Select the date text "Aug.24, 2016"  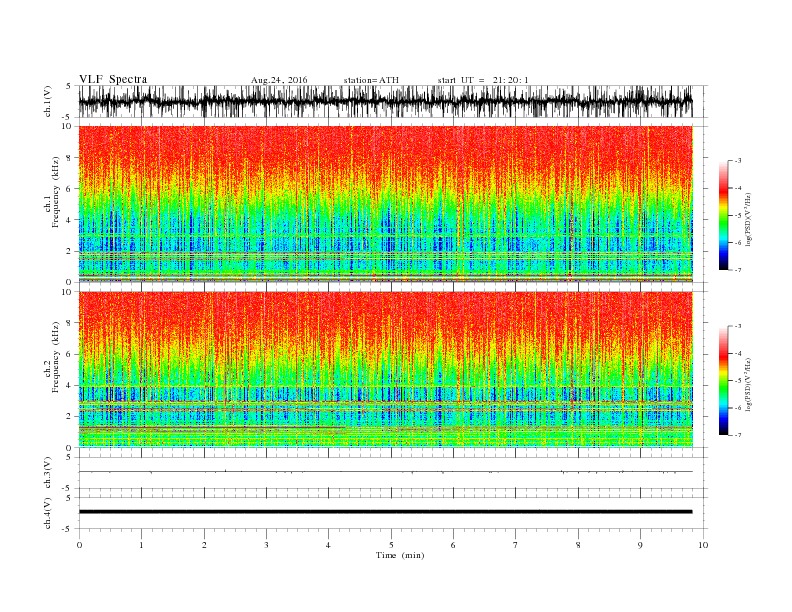pyautogui.click(x=279, y=80)
